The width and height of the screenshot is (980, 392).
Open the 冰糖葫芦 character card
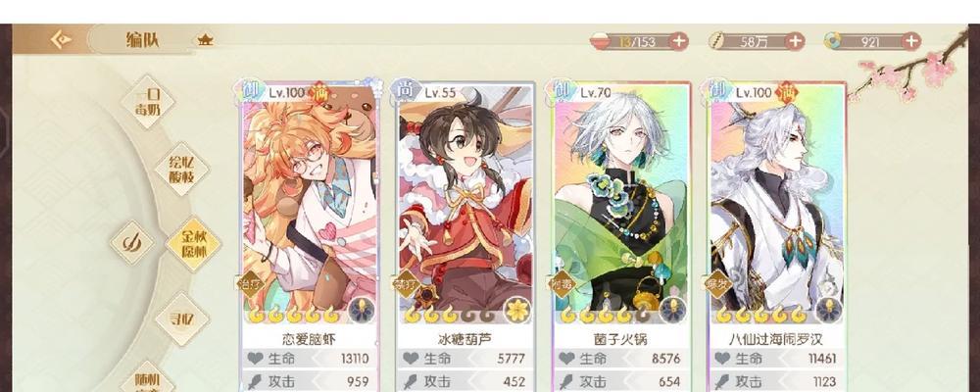465,236
